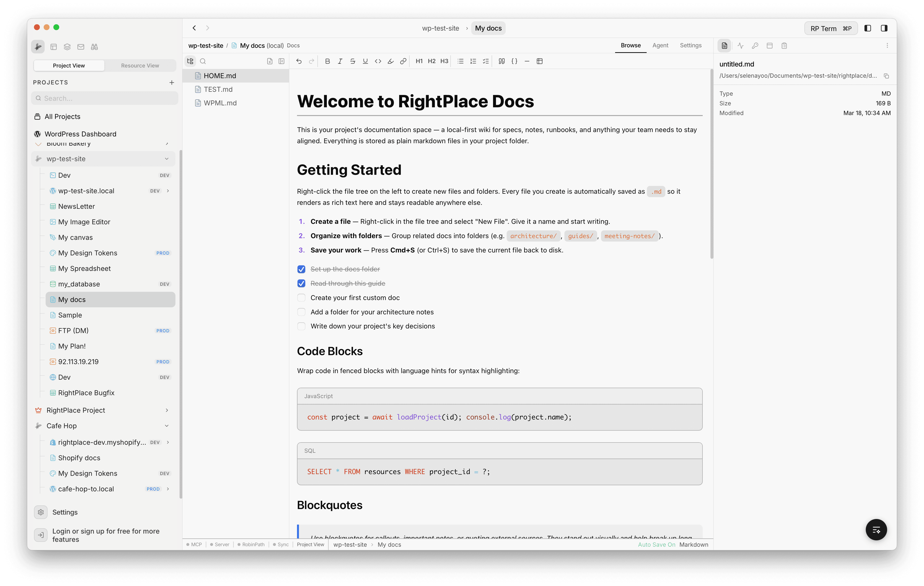Open RP Term with the top-right button

pyautogui.click(x=831, y=28)
